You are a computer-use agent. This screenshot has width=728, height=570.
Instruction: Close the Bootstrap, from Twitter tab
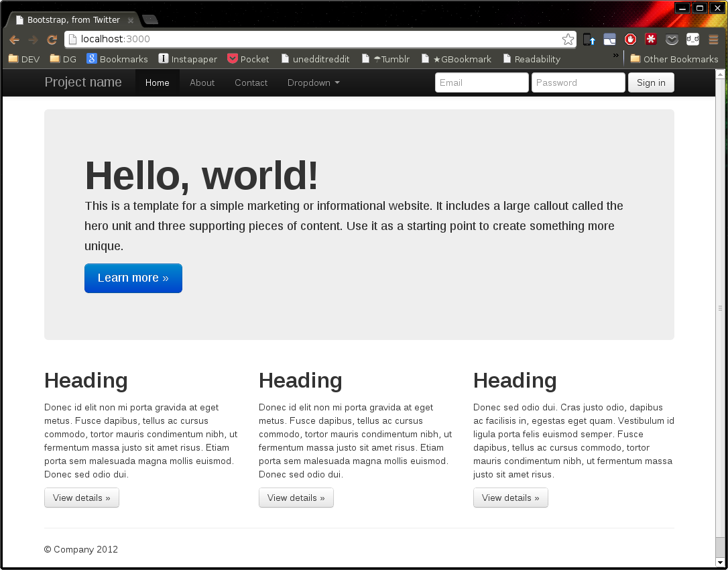tap(131, 20)
